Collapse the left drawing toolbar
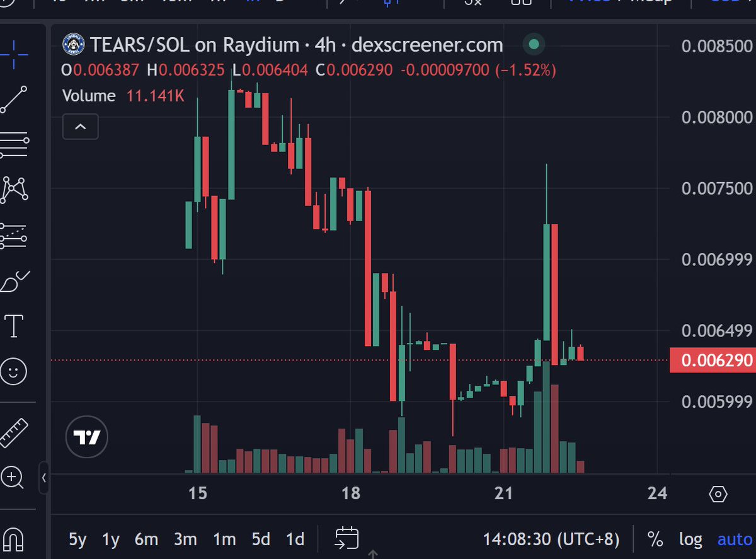The height and width of the screenshot is (559, 756). click(x=44, y=478)
